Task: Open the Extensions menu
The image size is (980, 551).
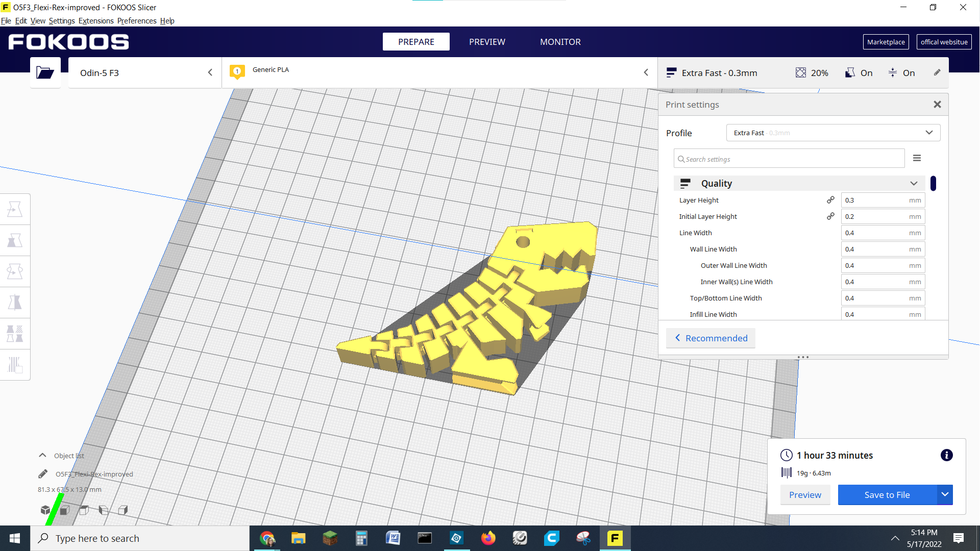Action: tap(96, 21)
